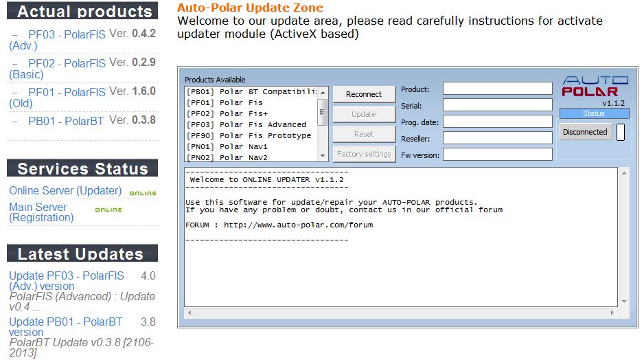The width and height of the screenshot is (644, 360).
Task: Open Update PF03 - PolarFIS (Adv.) version
Action: (67, 281)
